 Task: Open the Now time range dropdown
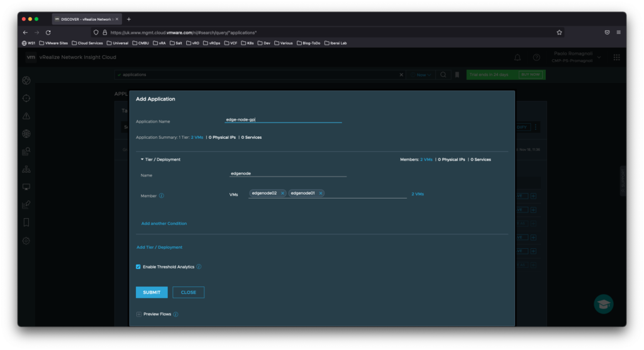point(422,75)
